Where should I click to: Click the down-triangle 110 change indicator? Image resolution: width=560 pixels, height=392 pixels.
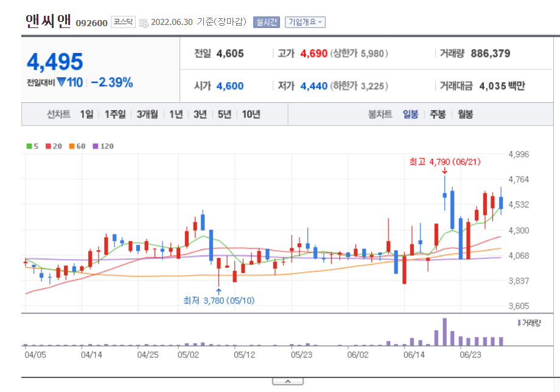click(70, 82)
